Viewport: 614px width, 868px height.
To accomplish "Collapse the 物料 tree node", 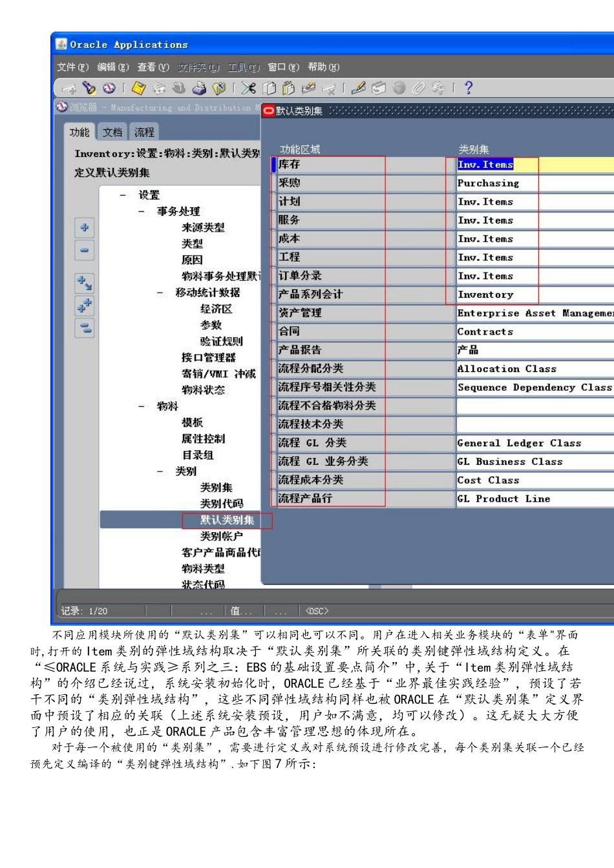I will 142,406.
